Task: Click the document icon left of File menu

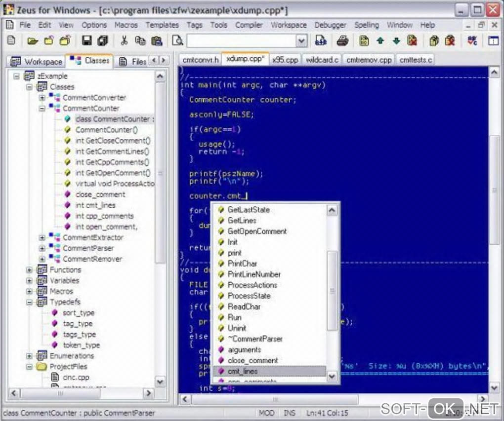Action: tap(10, 25)
